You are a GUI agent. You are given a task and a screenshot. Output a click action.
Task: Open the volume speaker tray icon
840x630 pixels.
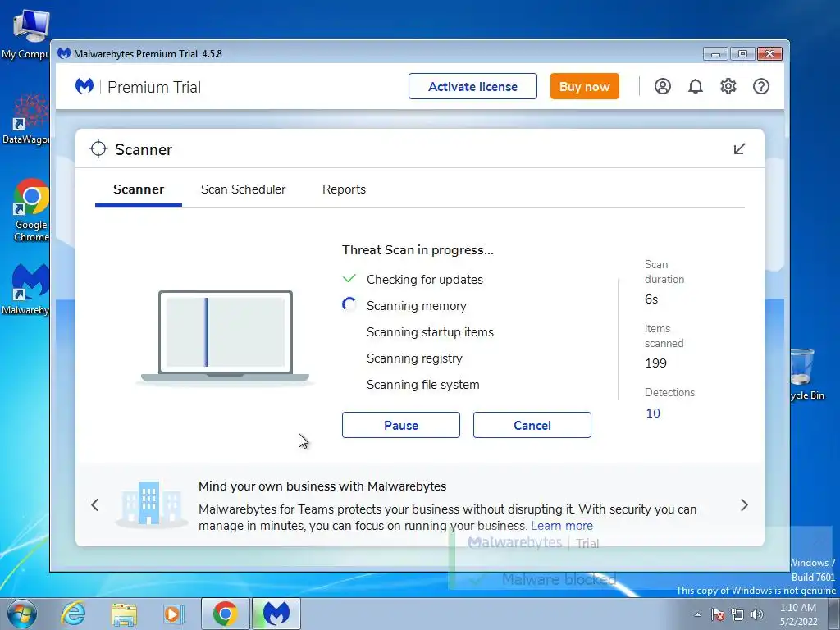[x=757, y=615]
